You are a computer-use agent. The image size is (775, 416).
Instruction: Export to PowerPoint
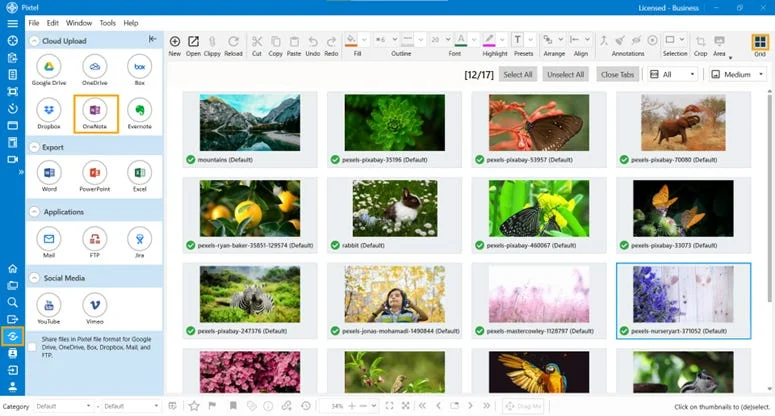click(x=94, y=172)
